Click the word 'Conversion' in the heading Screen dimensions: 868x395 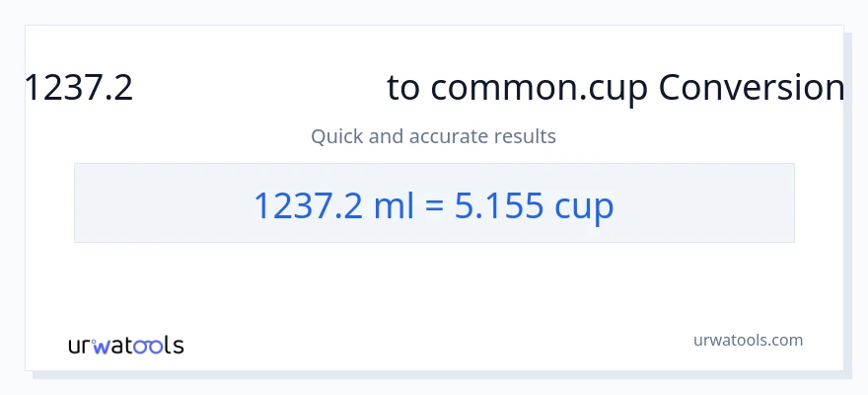pos(751,89)
